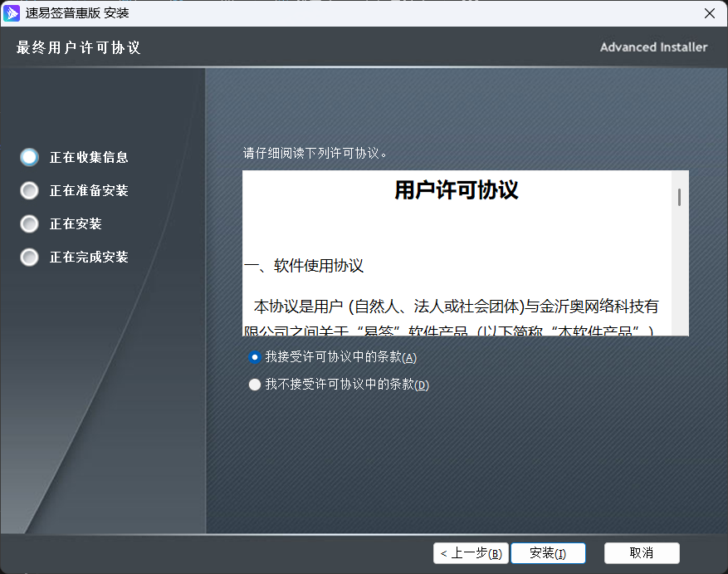Click the scroll-down arrow of license scrollbar
This screenshot has width=728, height=574.
pos(679,329)
